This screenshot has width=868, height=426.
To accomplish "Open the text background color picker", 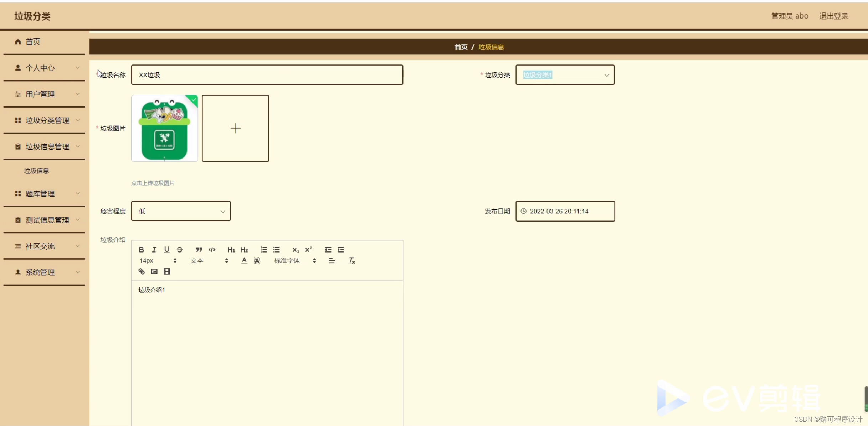I will (257, 261).
